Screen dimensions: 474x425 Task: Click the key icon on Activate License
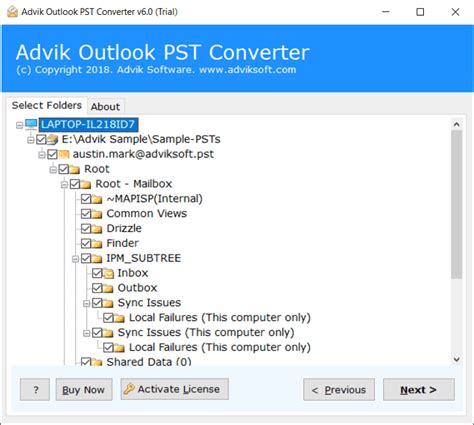pos(129,389)
